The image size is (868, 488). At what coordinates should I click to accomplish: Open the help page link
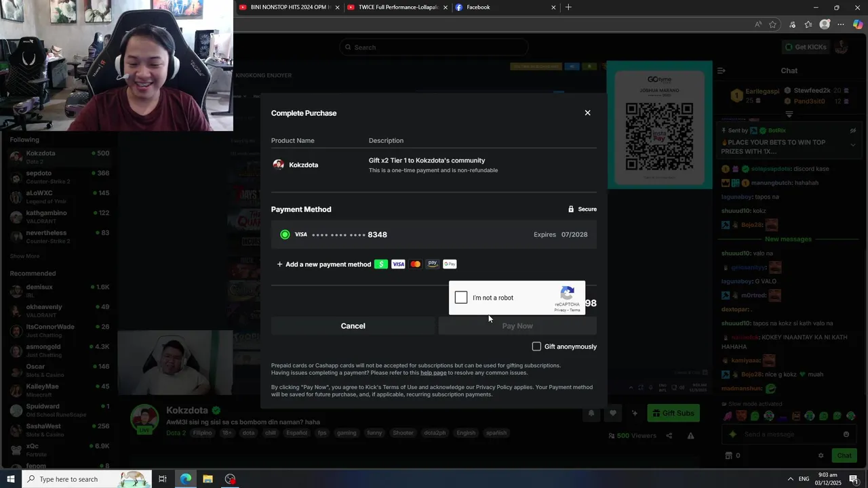click(433, 373)
